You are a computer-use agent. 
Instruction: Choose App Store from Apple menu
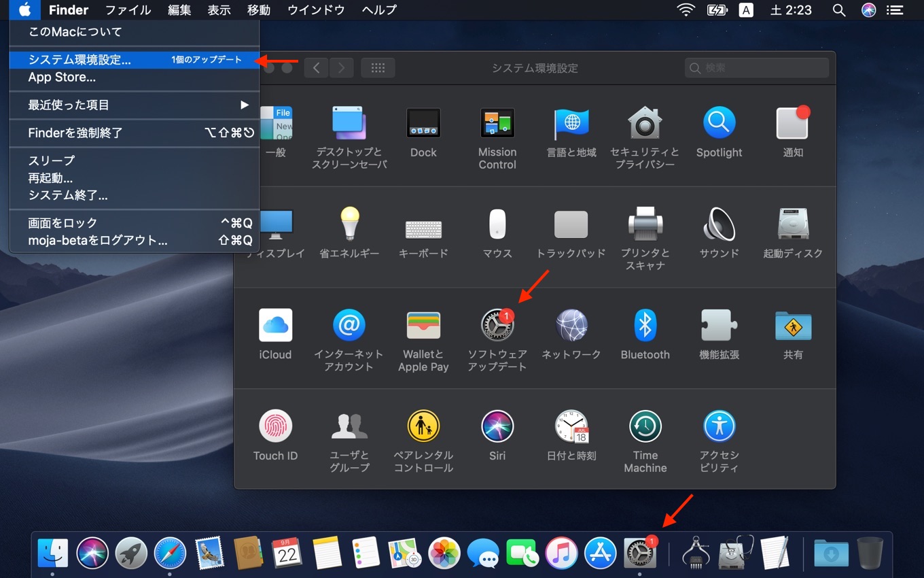62,77
